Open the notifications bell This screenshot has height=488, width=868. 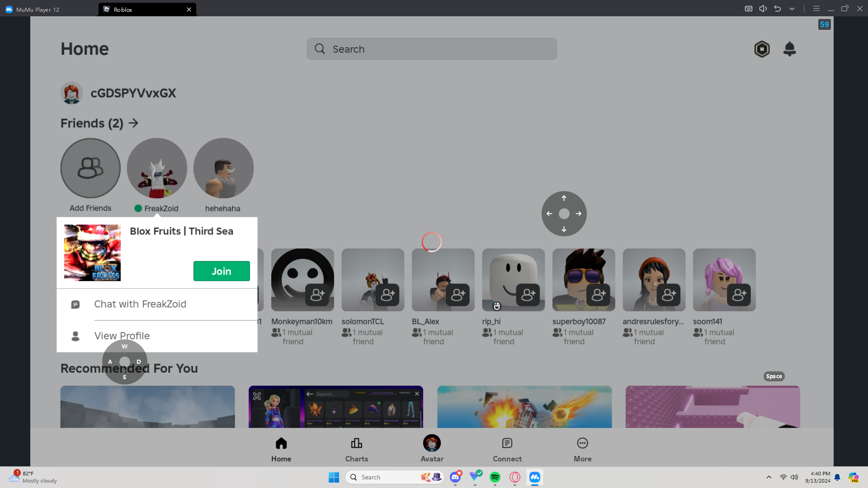coord(789,49)
